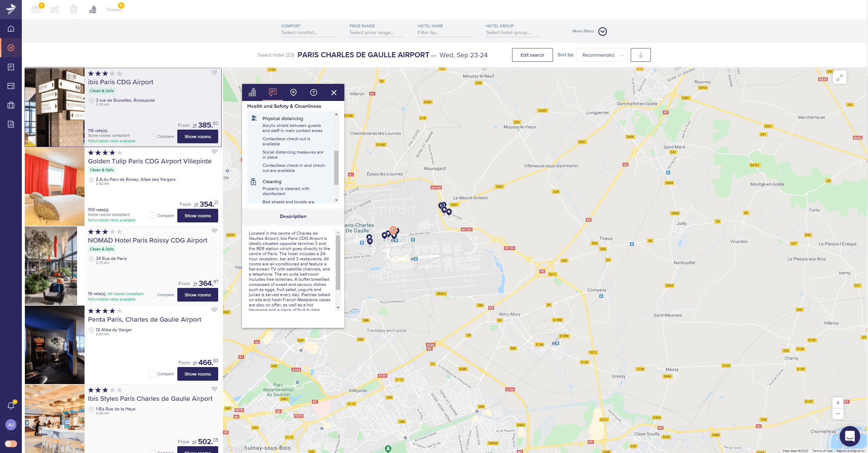The width and height of the screenshot is (868, 453).
Task: Click the flights icon in sidebar
Action: pyautogui.click(x=11, y=48)
